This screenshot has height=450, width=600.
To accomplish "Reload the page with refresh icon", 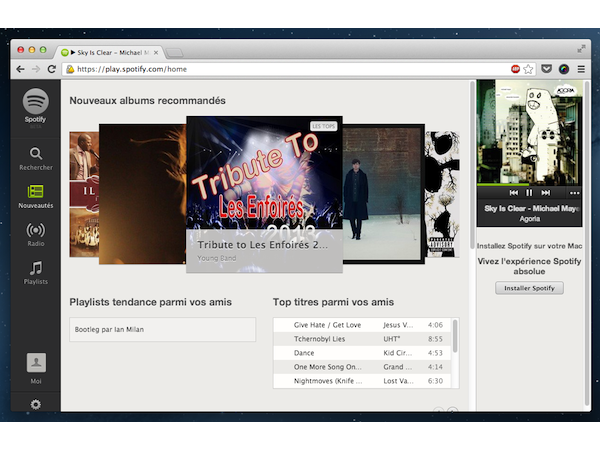I will (52, 69).
